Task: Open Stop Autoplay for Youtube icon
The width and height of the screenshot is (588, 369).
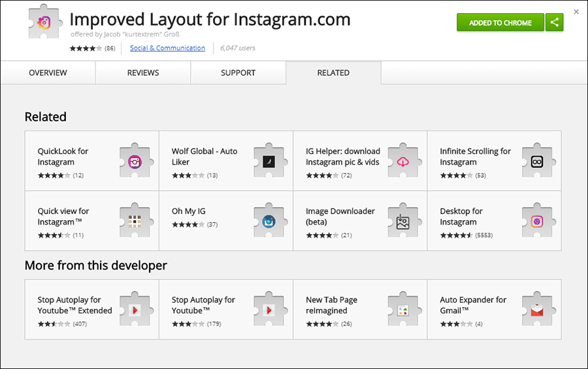Action: (x=270, y=310)
